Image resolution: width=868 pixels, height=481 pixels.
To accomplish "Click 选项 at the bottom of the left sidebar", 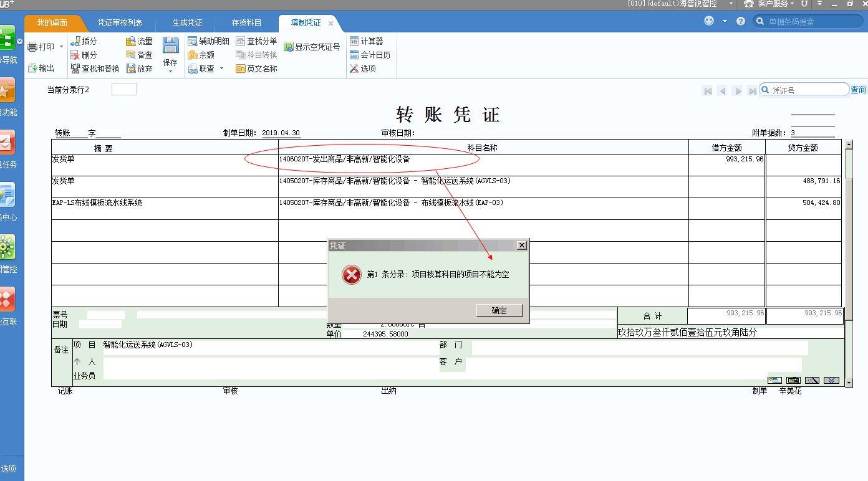I will click(9, 469).
